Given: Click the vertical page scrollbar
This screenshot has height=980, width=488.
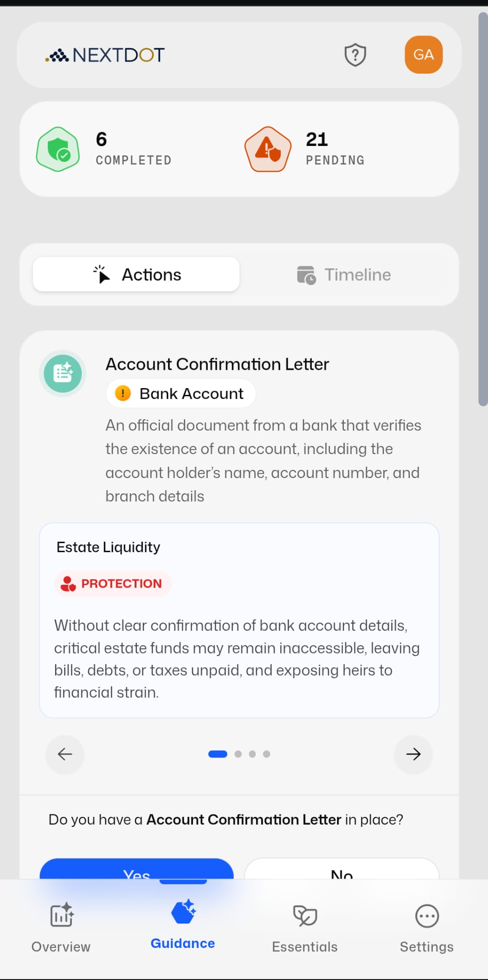Looking at the screenshot, I should pyautogui.click(x=482, y=211).
